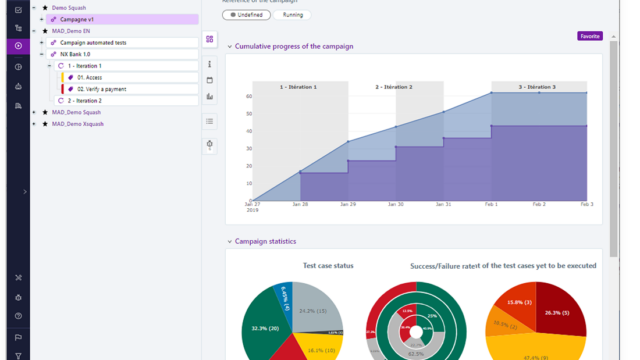Show the campaign information anchor icon

tap(209, 64)
